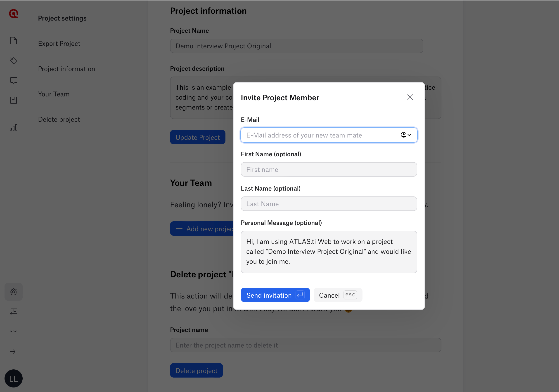Image resolution: width=559 pixels, height=392 pixels.
Task: Dismiss the dialog with the Cancel esc control
Action: [338, 295]
